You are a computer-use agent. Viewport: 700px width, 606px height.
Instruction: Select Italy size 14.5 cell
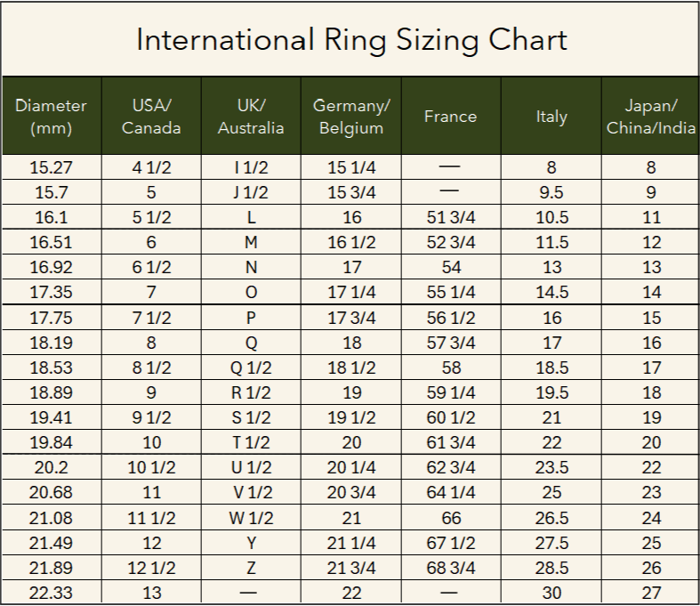tap(551, 293)
